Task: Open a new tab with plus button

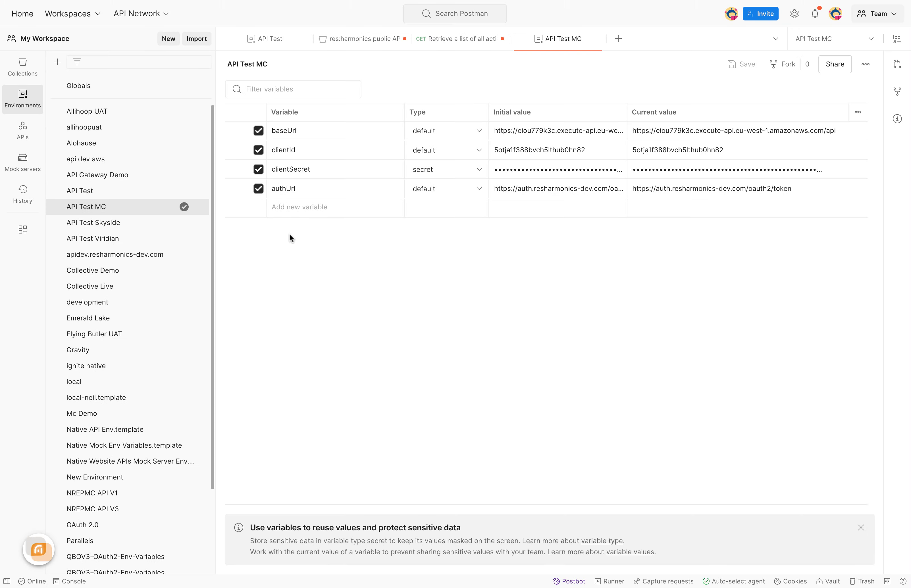Action: [618, 39]
